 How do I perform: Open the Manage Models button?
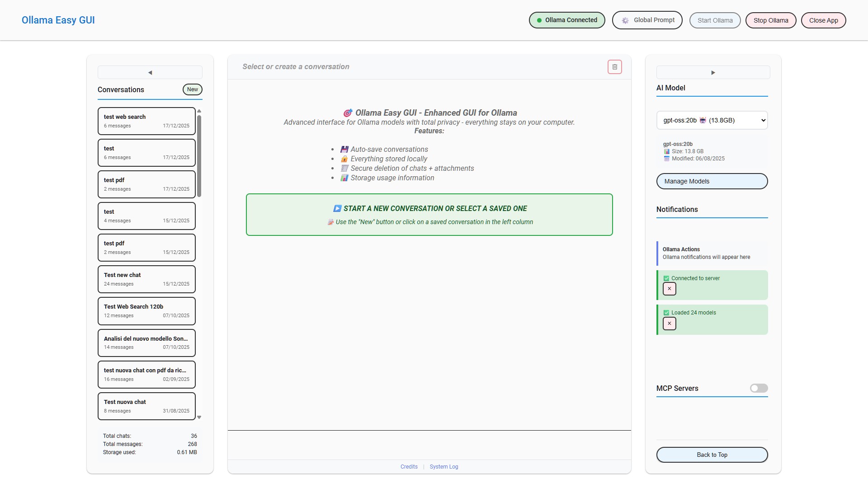(712, 181)
